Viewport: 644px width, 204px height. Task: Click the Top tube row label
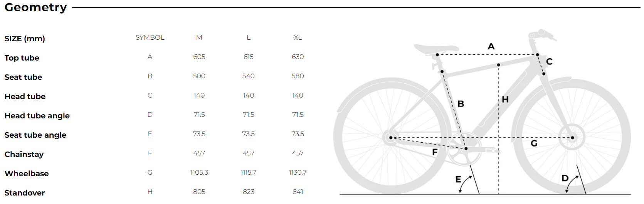coord(22,58)
